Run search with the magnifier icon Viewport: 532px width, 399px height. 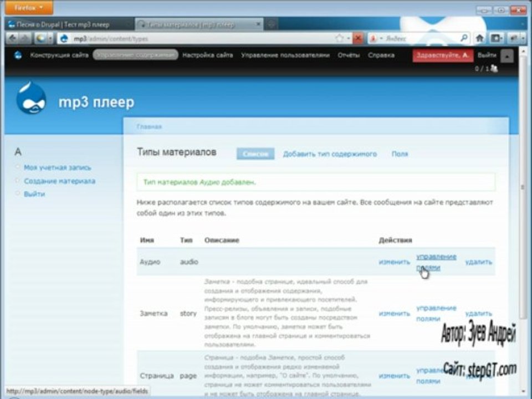[x=464, y=38]
